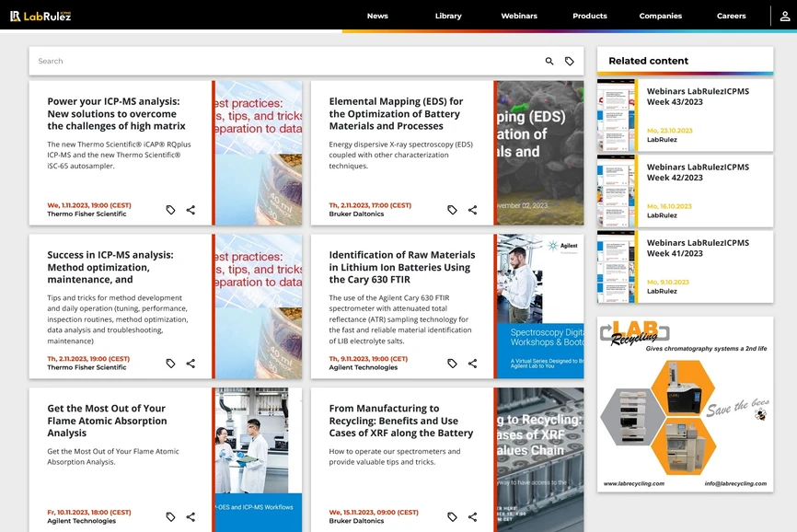Image resolution: width=797 pixels, height=532 pixels.
Task: Open the Companies menu
Action: pyautogui.click(x=660, y=16)
